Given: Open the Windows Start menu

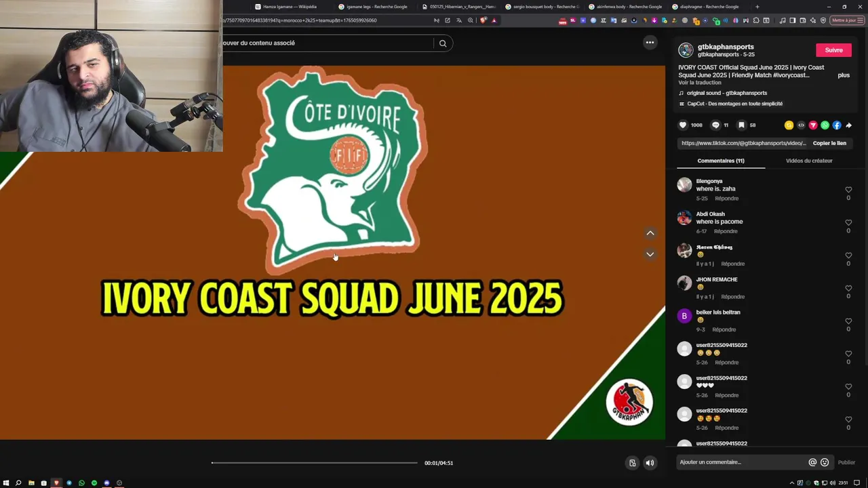Looking at the screenshot, I should (x=6, y=483).
